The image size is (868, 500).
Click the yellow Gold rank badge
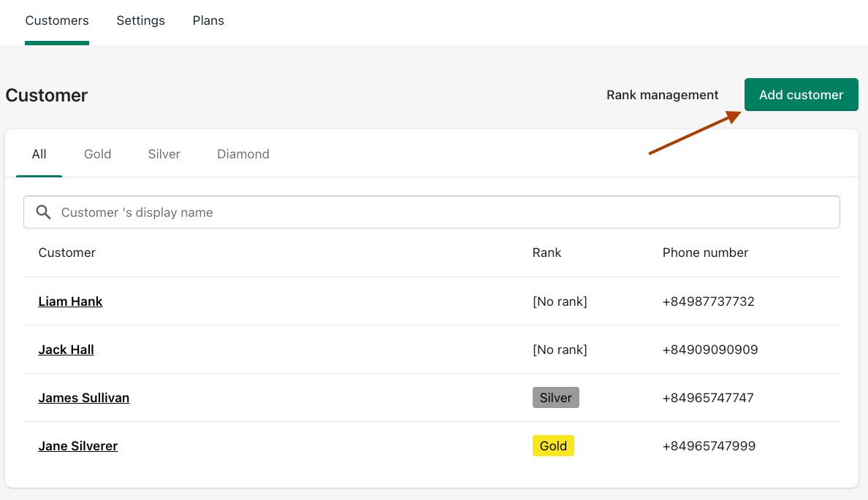tap(553, 446)
